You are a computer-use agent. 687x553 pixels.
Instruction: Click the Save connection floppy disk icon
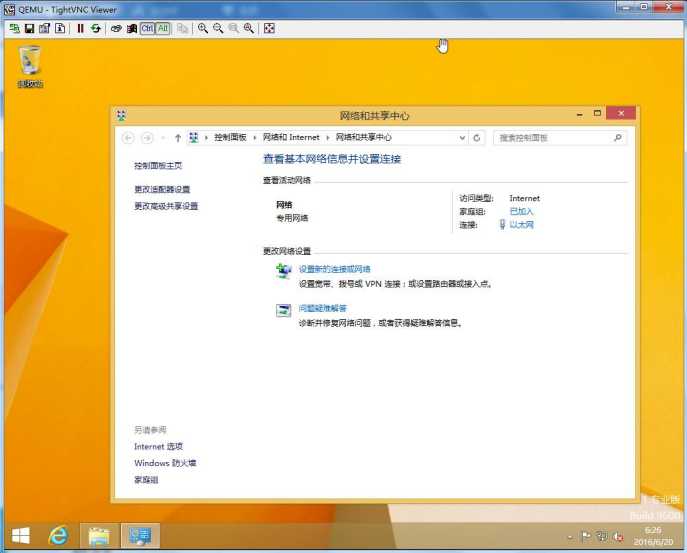click(x=29, y=28)
